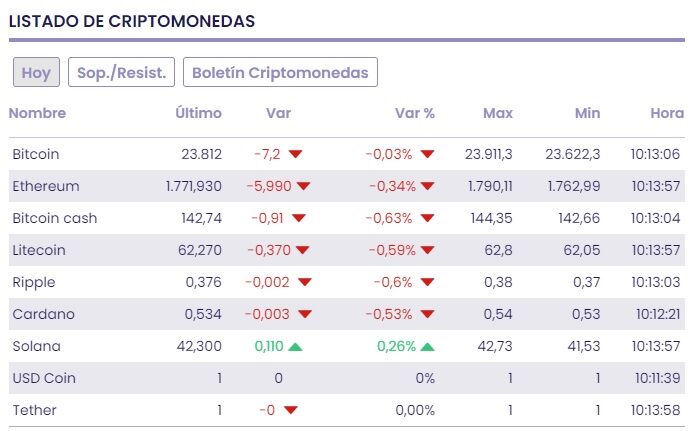Open the Bitcoin listing link
This screenshot has width=693, height=431.
tap(36, 154)
